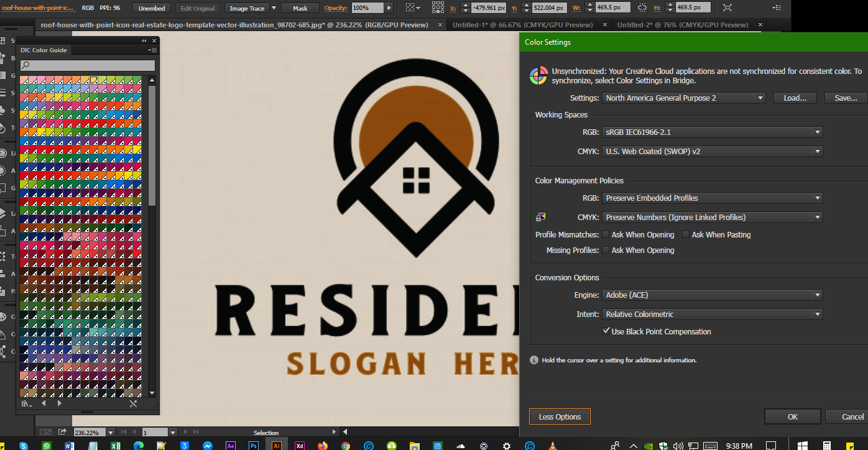Switch to the Untitled-2 document tab

683,25
